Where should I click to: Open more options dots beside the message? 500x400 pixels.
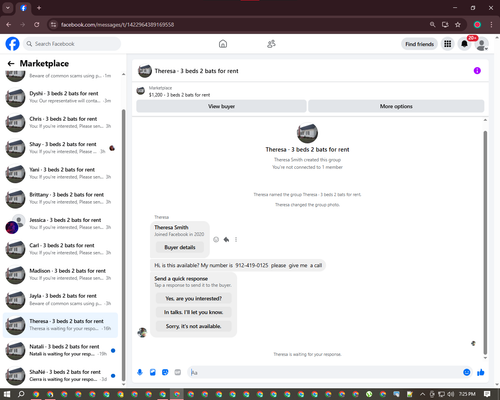[x=236, y=239]
